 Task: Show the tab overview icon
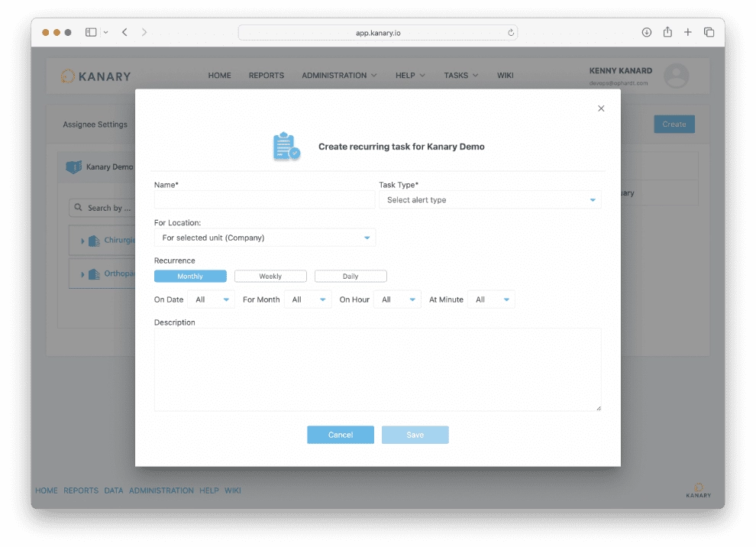coord(709,32)
